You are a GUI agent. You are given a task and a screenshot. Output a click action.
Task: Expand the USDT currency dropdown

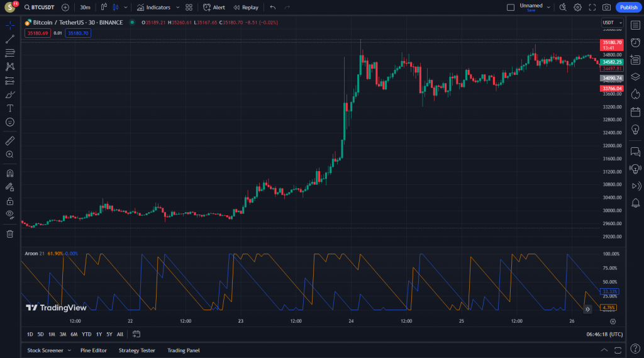(x=611, y=23)
